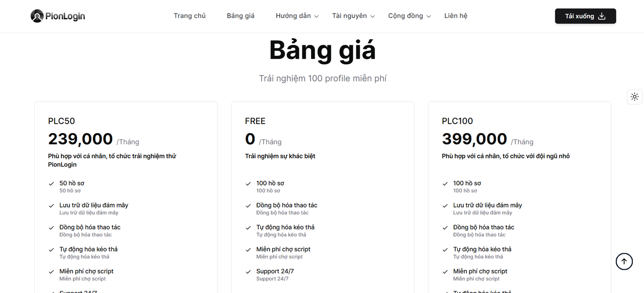Expand the Hướng dẫn dropdown menu
The width and height of the screenshot is (644, 293).
tap(297, 16)
